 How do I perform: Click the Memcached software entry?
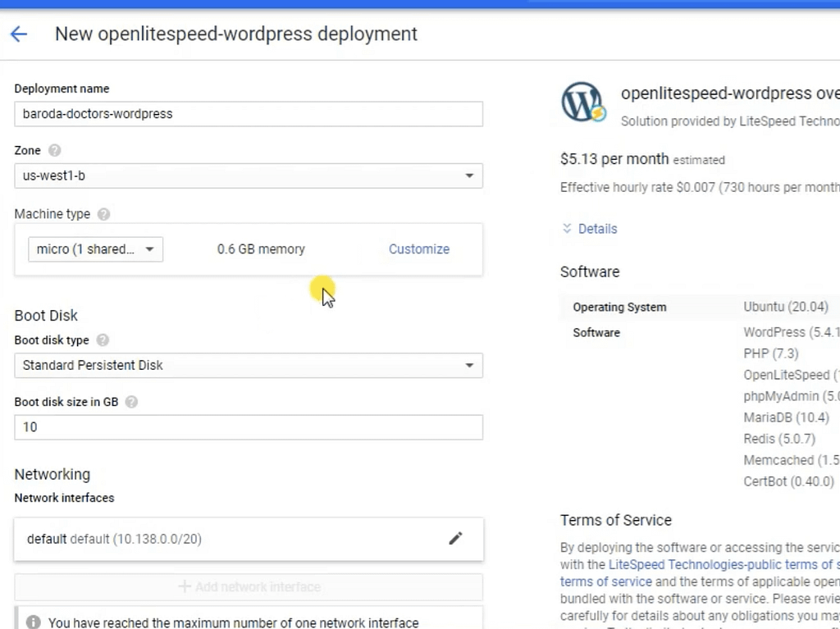pyautogui.click(x=792, y=460)
